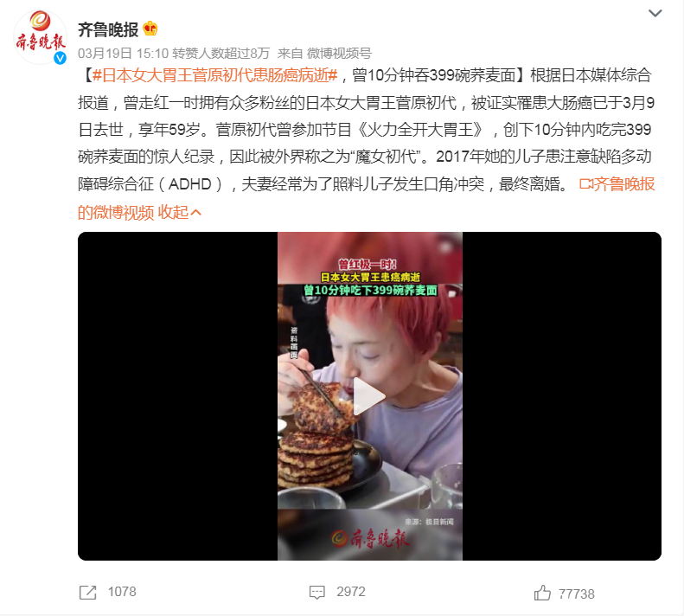Image resolution: width=684 pixels, height=616 pixels.
Task: Like the post with thumbs-up icon
Action: [x=542, y=593]
